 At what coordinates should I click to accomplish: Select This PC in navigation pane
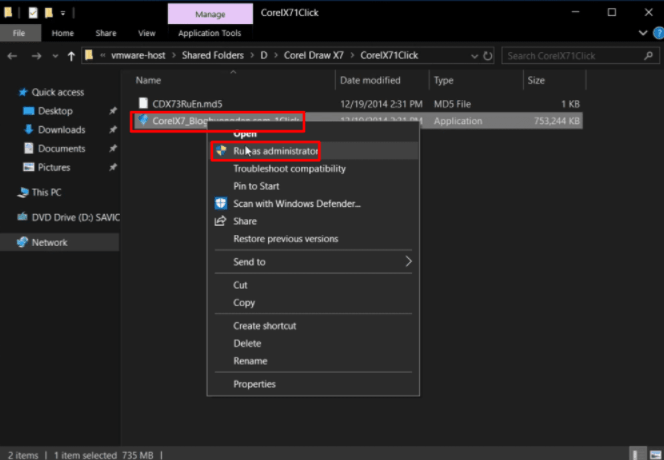46,192
